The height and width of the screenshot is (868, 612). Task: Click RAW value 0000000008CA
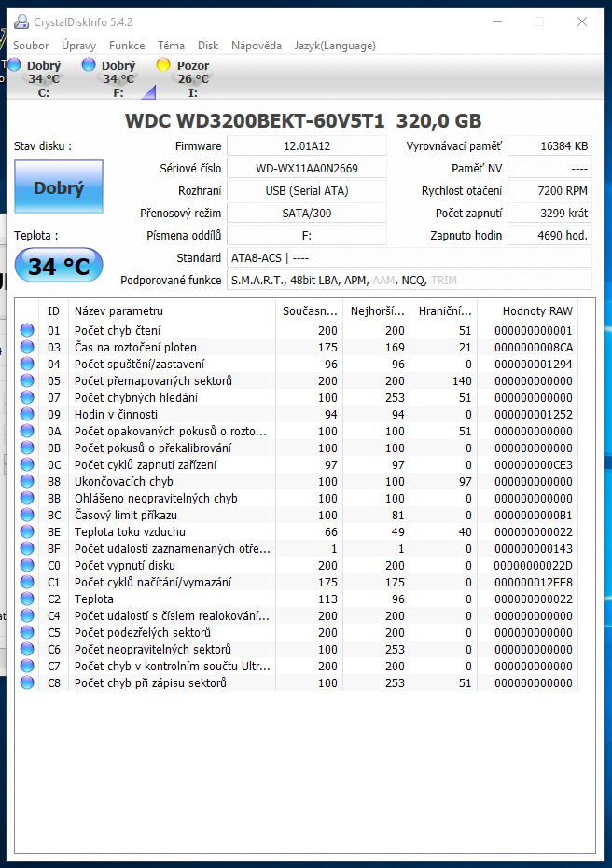coord(534,347)
